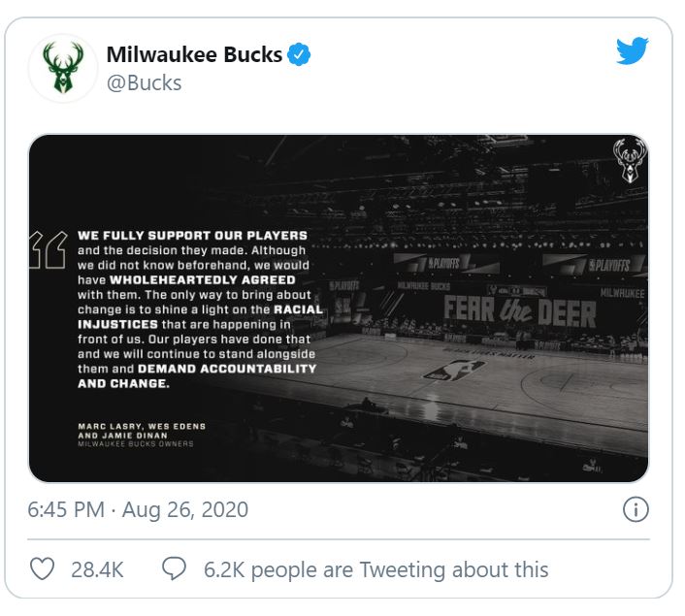Click the "RACIAL" bold word in quote
685x616 pixels.
point(299,309)
